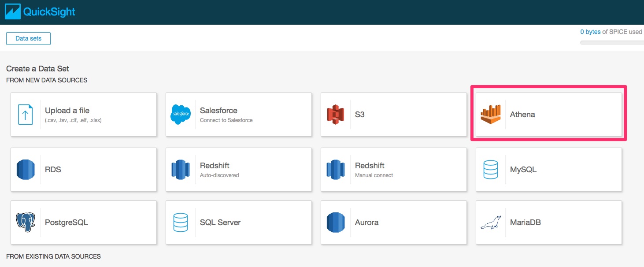The image size is (644, 267).
Task: Click the orange Athena icon
Action: 490,115
